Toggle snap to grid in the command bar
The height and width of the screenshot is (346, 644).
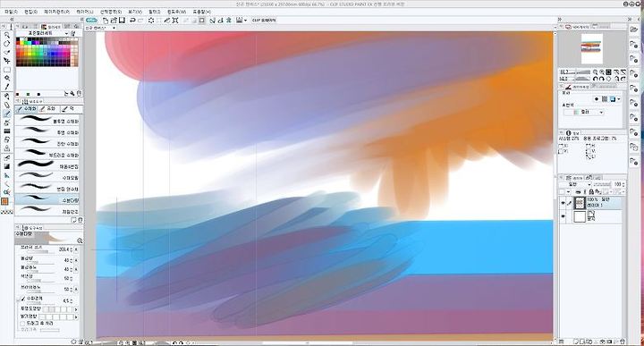point(228,20)
